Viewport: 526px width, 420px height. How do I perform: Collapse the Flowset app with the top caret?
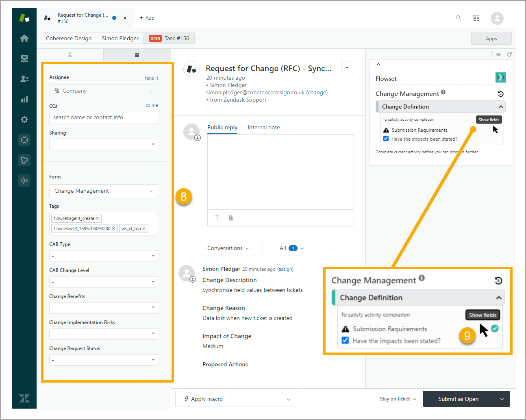[x=378, y=64]
